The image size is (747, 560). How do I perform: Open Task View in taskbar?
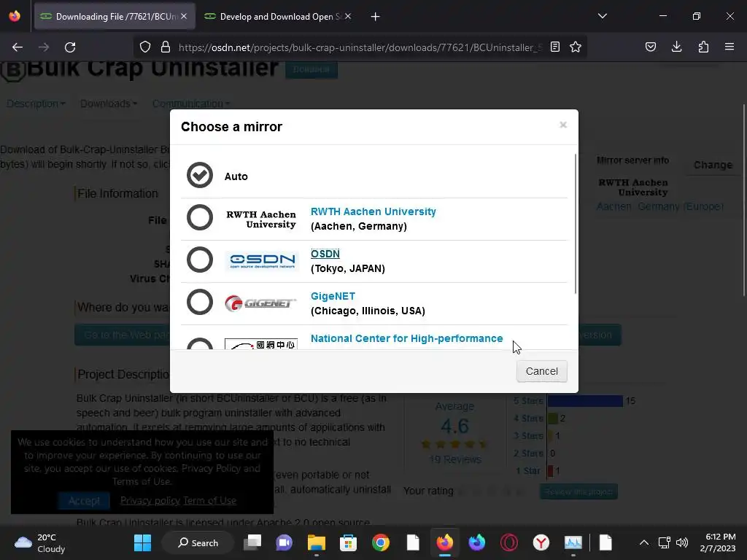click(x=252, y=542)
